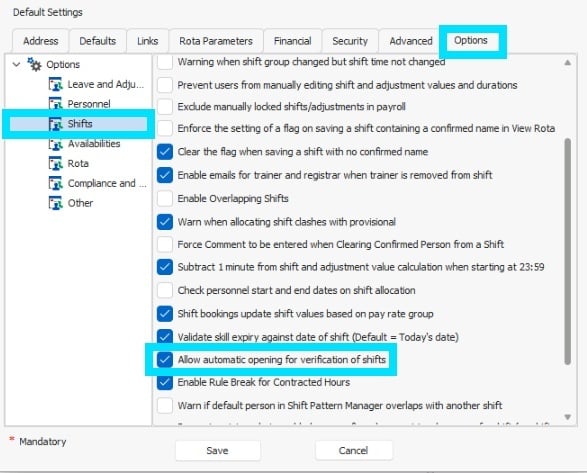This screenshot has height=473, width=587.
Task: Click the Other tree icon
Action: coord(55,203)
